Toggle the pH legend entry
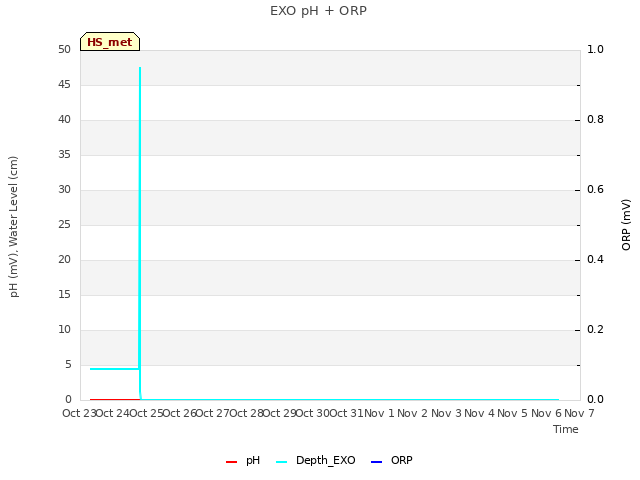This screenshot has width=640, height=480. click(243, 460)
